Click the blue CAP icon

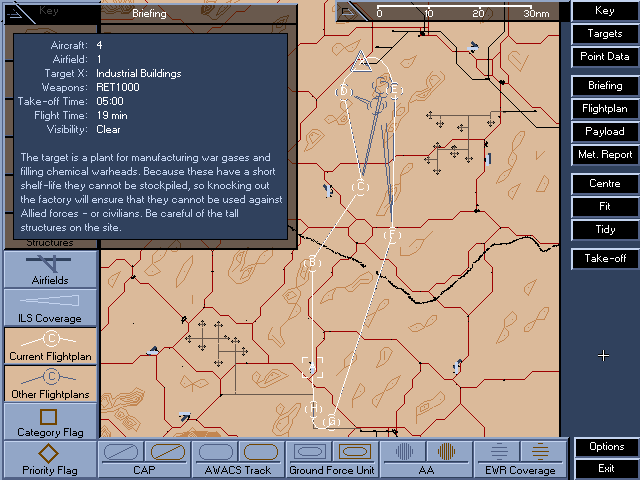point(122,452)
